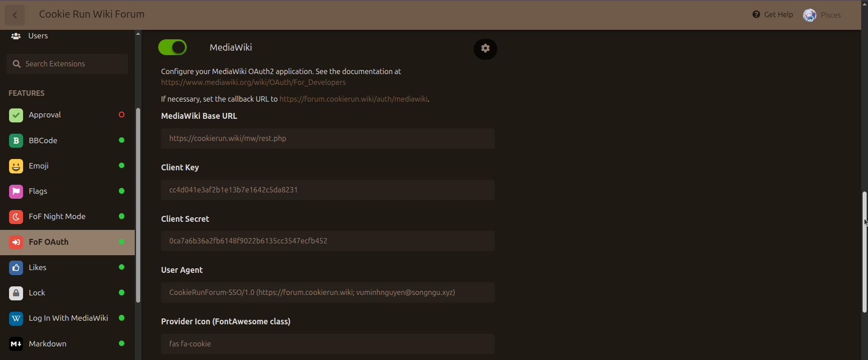The width and height of the screenshot is (868, 360).
Task: Edit the Provider Icon FontAwesome field
Action: point(328,344)
